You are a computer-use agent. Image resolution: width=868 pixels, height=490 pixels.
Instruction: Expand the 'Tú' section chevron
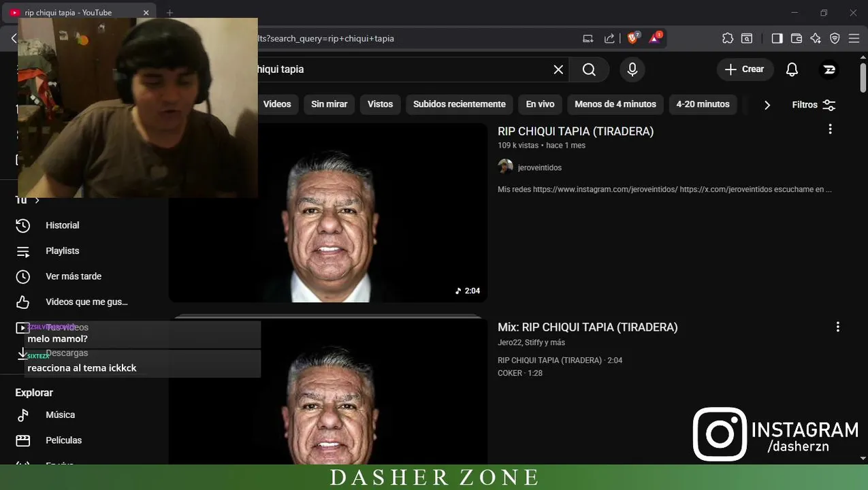pos(37,201)
